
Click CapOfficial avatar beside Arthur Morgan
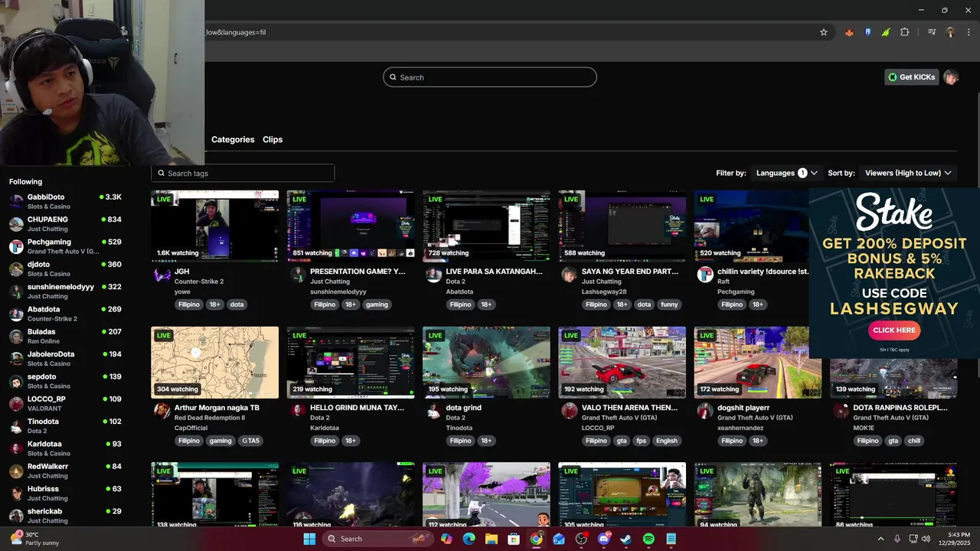(162, 411)
